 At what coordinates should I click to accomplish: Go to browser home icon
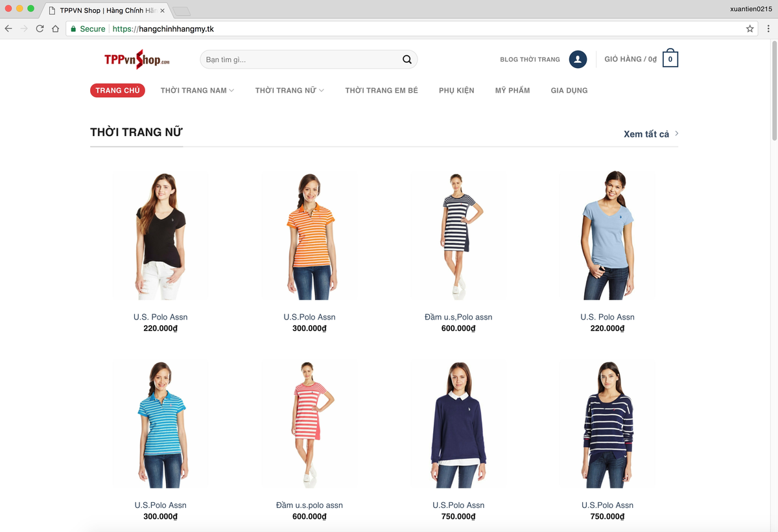[x=56, y=29]
